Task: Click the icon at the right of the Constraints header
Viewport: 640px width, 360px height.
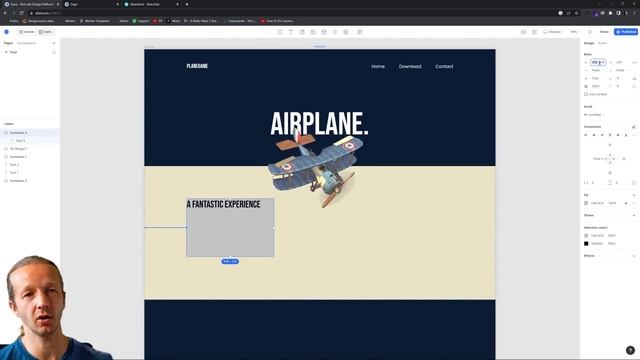Action: pyautogui.click(x=634, y=127)
